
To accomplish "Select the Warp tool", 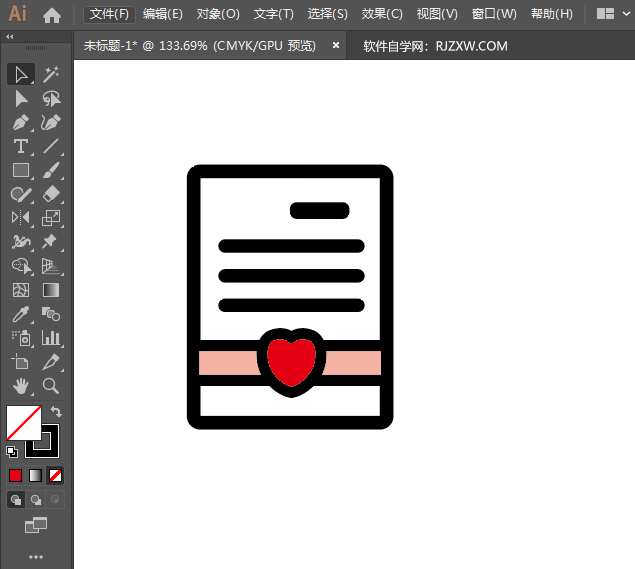I will coord(21,242).
